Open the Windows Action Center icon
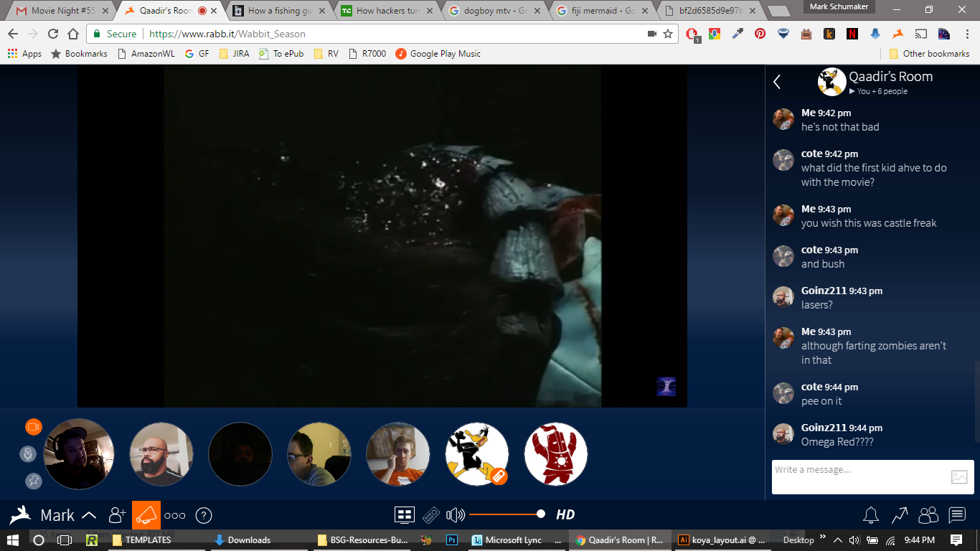Image resolution: width=980 pixels, height=551 pixels. pos(956,540)
